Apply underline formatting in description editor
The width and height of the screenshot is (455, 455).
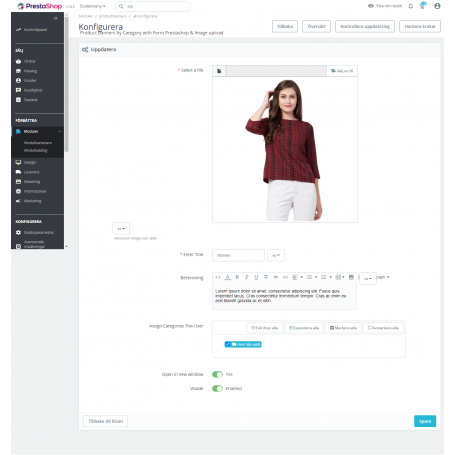256,277
